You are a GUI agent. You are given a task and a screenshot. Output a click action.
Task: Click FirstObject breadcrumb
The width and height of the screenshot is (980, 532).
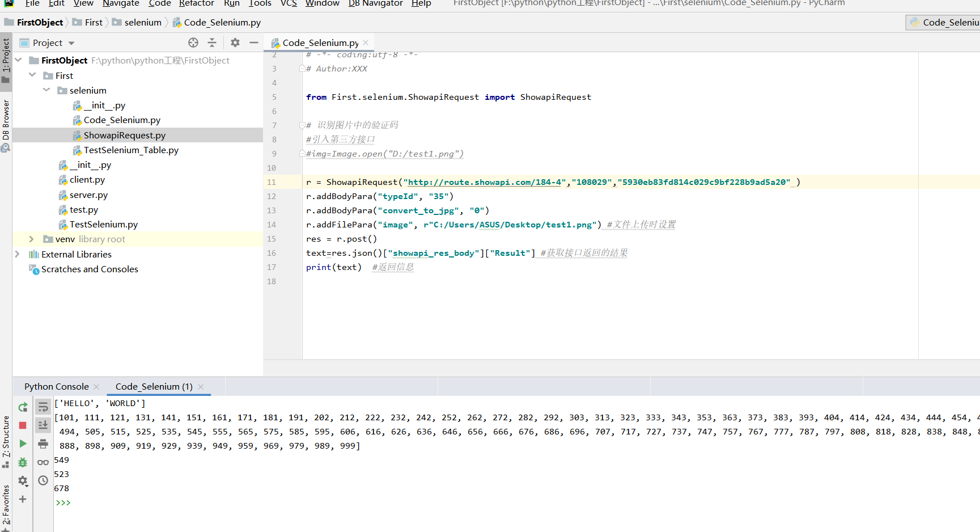(40, 23)
